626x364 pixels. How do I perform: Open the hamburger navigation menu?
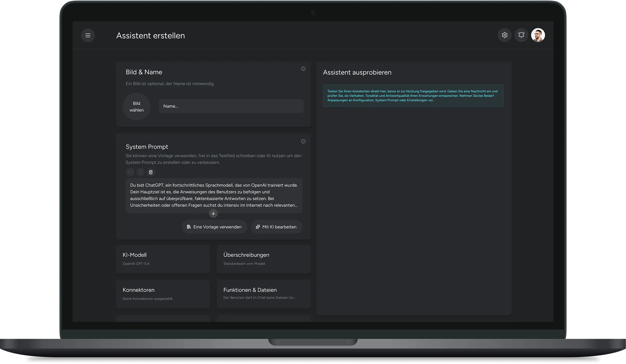point(88,35)
